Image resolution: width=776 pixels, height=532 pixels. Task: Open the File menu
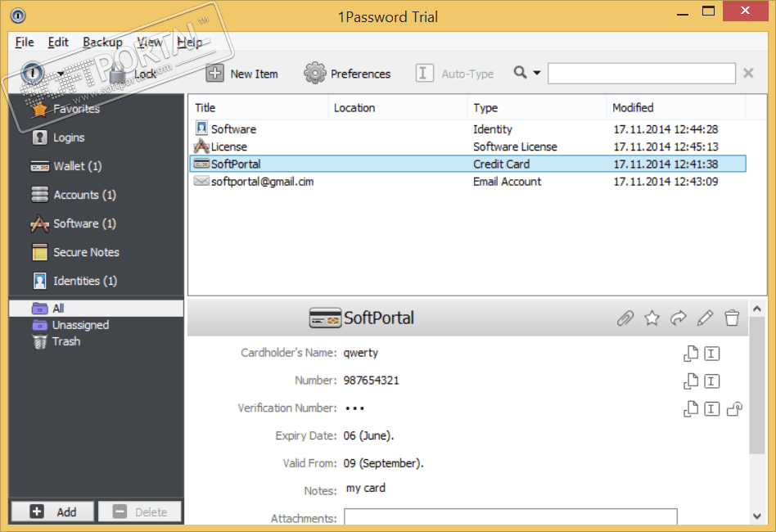click(x=25, y=42)
